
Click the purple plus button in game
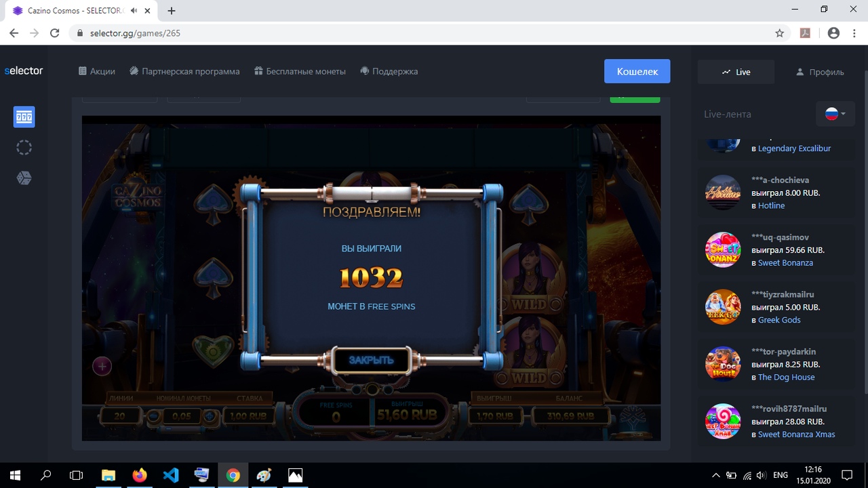102,367
